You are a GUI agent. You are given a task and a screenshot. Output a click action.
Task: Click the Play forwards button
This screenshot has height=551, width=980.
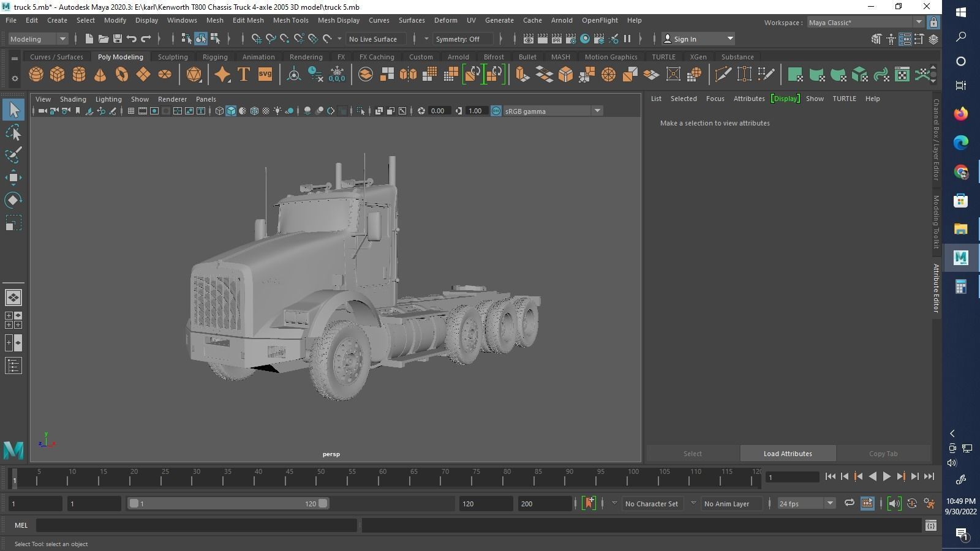pyautogui.click(x=886, y=476)
